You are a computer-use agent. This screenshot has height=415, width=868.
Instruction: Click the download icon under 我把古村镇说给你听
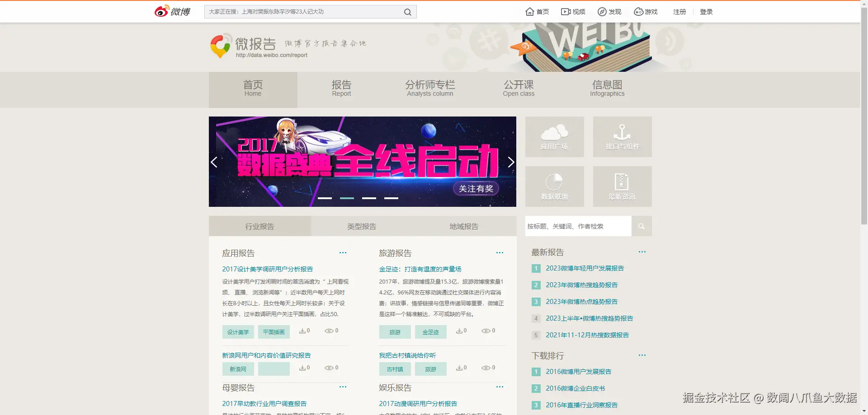(459, 368)
